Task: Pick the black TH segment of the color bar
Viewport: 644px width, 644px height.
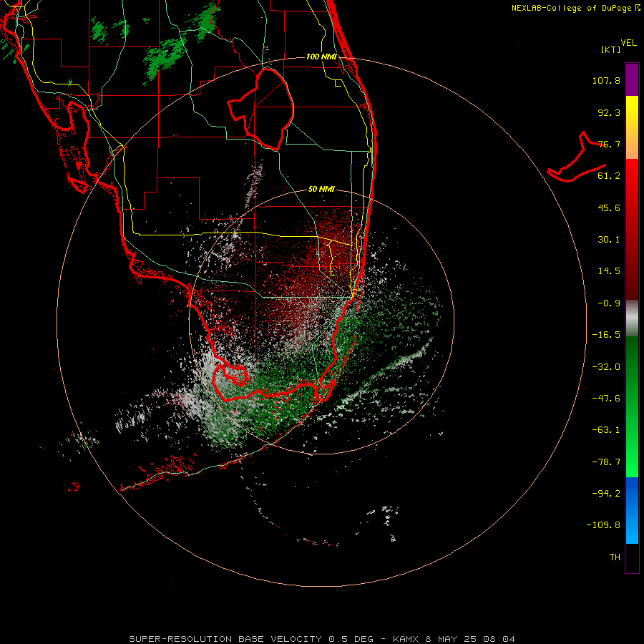Action: [x=632, y=558]
